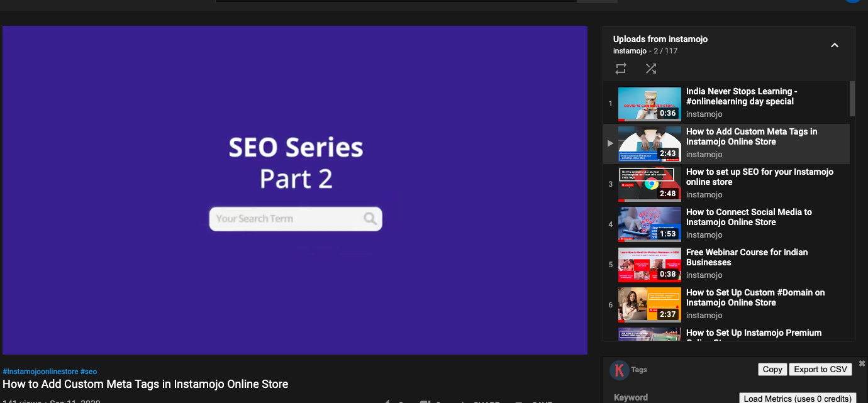Click the SEO Series Part 2 video player
This screenshot has width=868, height=403.
[295, 190]
